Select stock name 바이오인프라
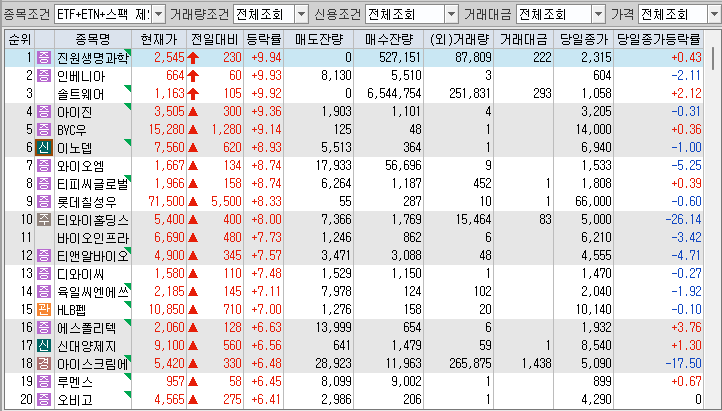This screenshot has height=411, width=722. (93, 238)
